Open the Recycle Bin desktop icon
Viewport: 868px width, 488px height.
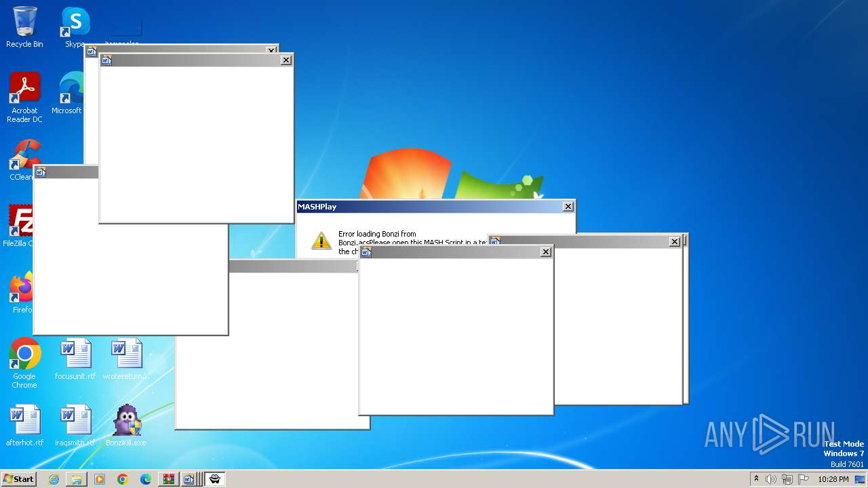point(24,27)
